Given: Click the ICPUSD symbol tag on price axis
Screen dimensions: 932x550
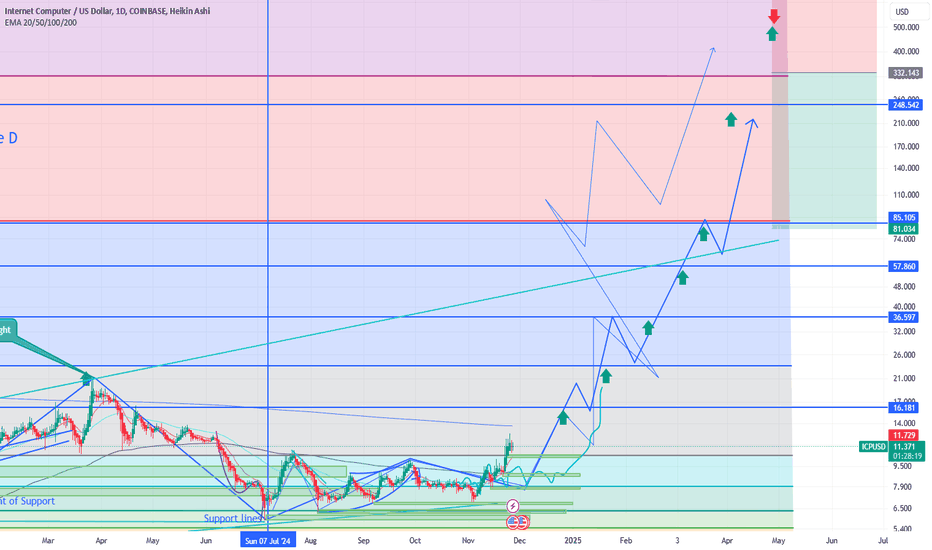Looking at the screenshot, I should click(873, 447).
